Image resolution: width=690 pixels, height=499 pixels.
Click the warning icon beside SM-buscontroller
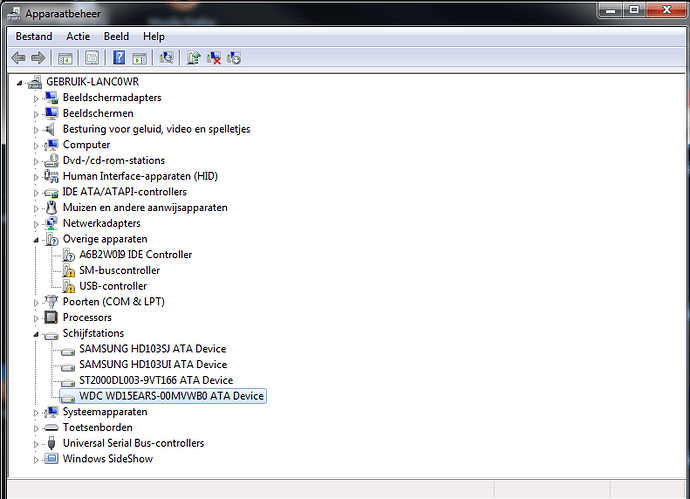pyautogui.click(x=69, y=271)
